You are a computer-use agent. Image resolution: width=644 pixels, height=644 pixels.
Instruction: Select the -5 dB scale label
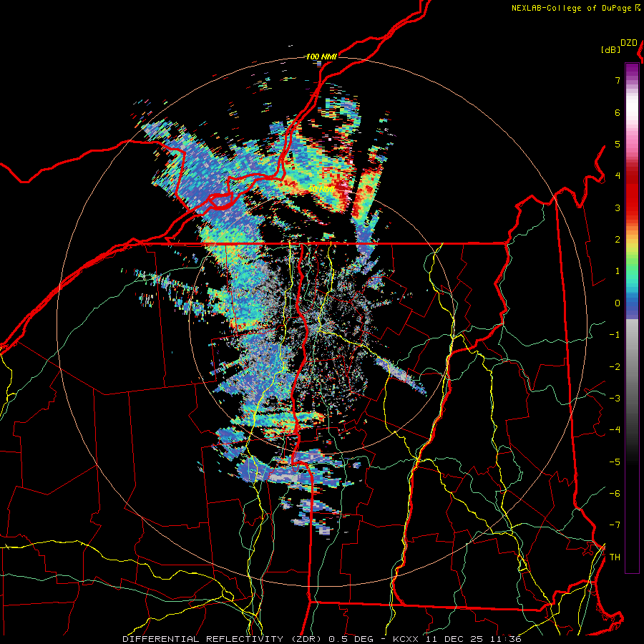[x=615, y=462]
